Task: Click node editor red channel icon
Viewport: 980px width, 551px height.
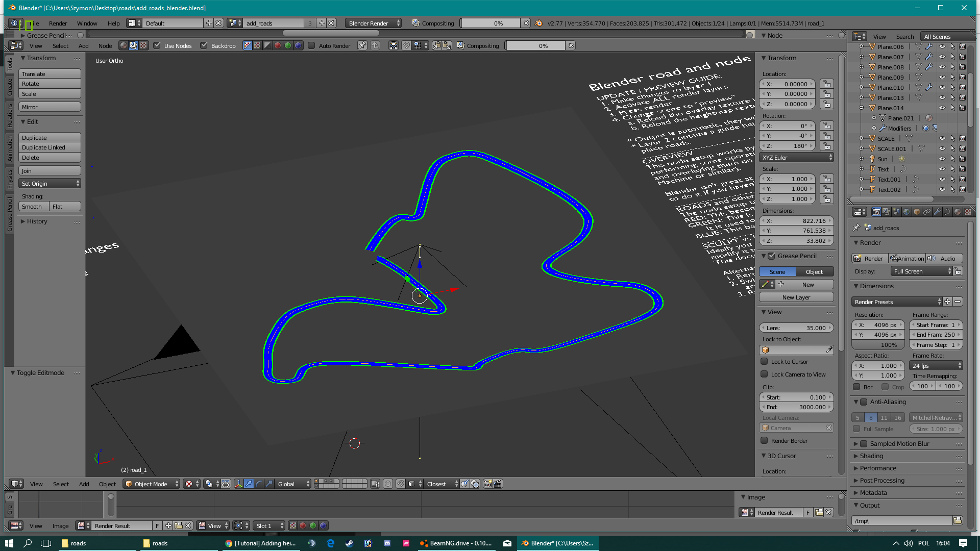Action: [x=278, y=45]
